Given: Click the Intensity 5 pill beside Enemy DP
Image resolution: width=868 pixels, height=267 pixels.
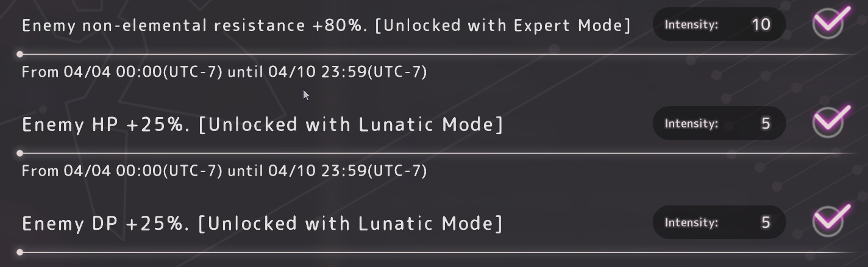Looking at the screenshot, I should tap(719, 222).
